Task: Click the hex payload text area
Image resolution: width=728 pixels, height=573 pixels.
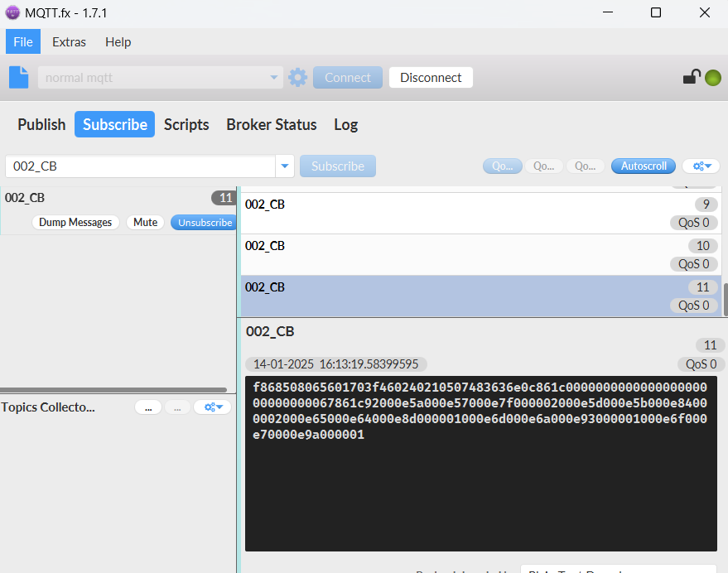Action: point(481,464)
